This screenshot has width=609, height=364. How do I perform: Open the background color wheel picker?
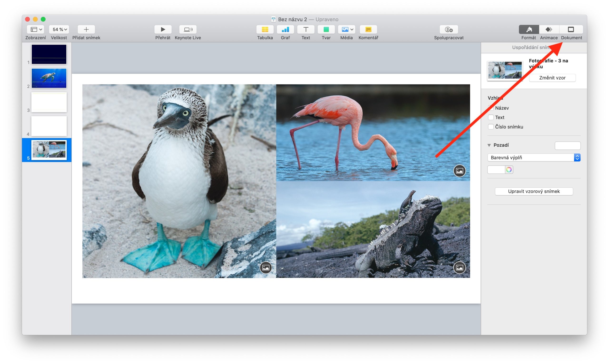[509, 170]
